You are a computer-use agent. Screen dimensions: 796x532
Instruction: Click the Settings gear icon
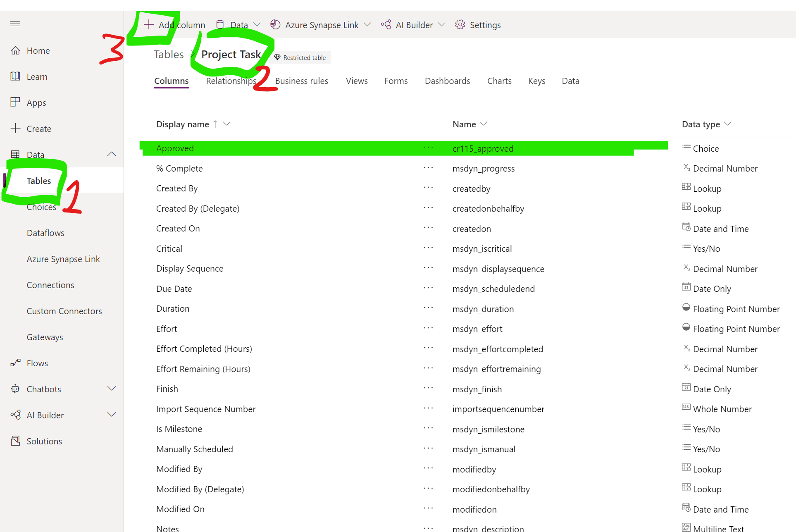point(460,25)
